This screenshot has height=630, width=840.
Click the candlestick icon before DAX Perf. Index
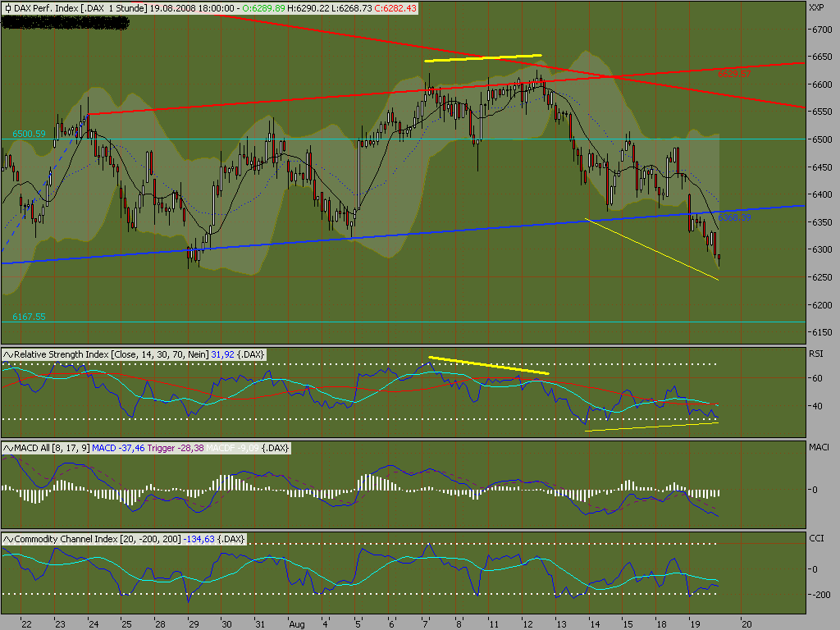[x=8, y=8]
